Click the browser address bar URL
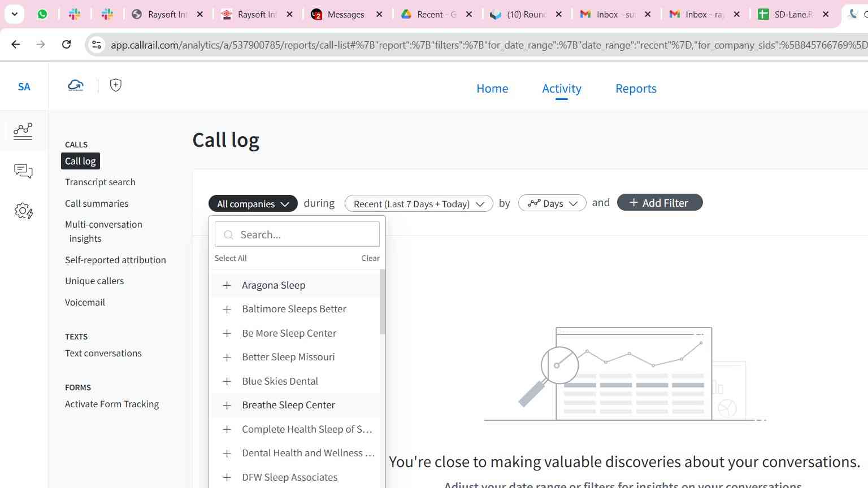This screenshot has width=868, height=488. (x=489, y=45)
